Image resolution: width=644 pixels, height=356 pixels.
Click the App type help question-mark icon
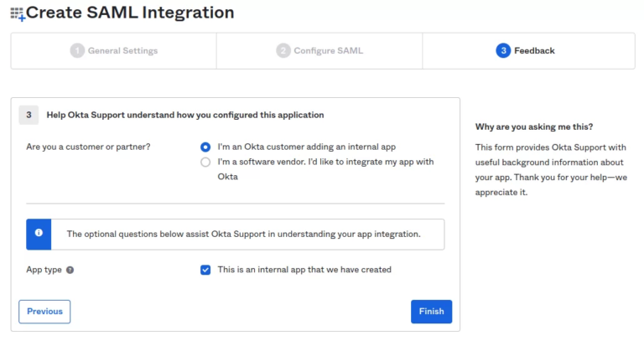pyautogui.click(x=70, y=270)
